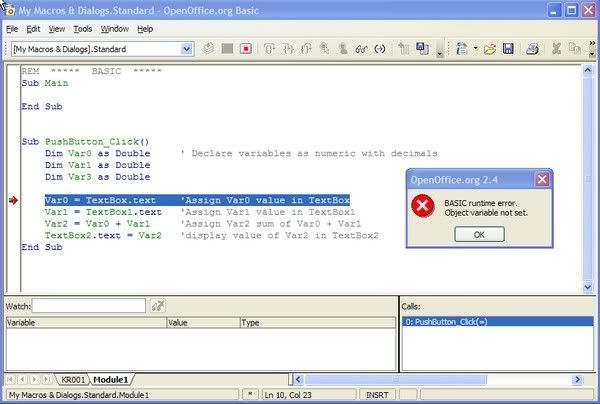Click OK in the runtime error dialog
The height and width of the screenshot is (404, 600).
click(x=479, y=234)
